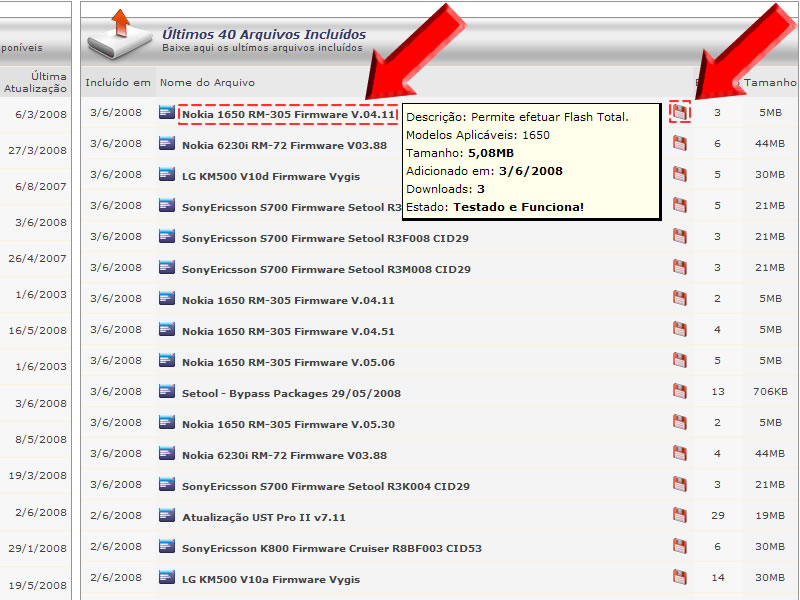Download Setool Bypass Packages using the floppy icon
The width and height of the screenshot is (800, 600).
pyautogui.click(x=680, y=391)
